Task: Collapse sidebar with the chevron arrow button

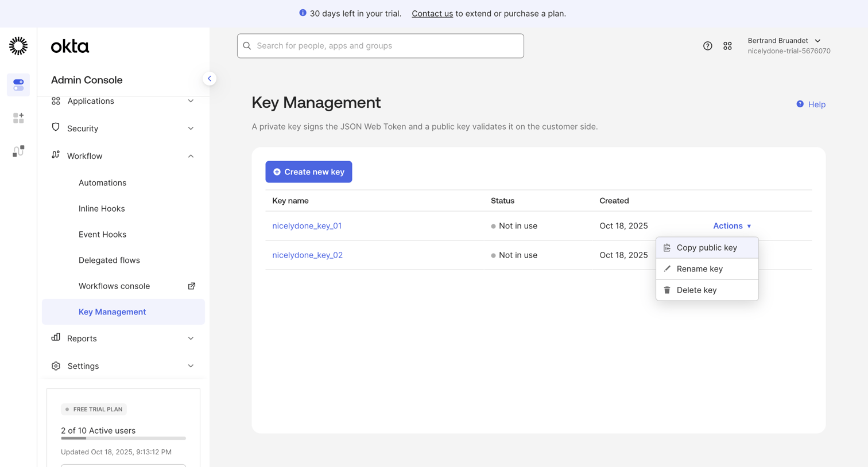Action: pos(210,79)
